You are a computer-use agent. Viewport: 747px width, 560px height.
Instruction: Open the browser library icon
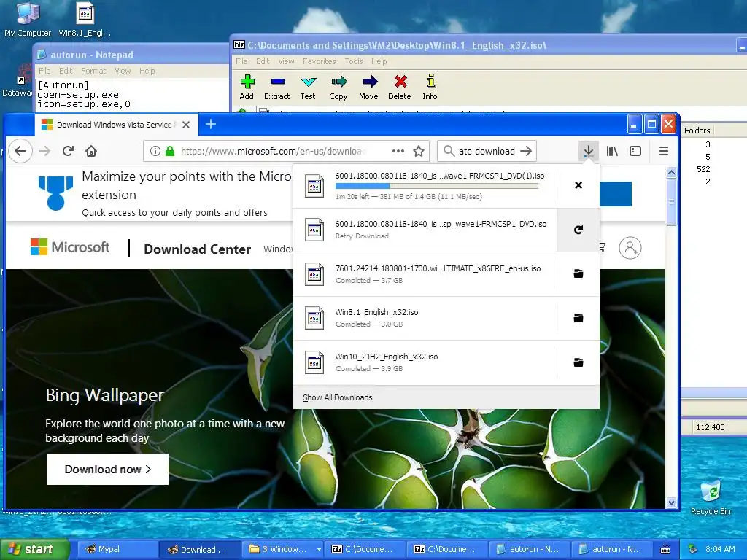click(x=612, y=152)
